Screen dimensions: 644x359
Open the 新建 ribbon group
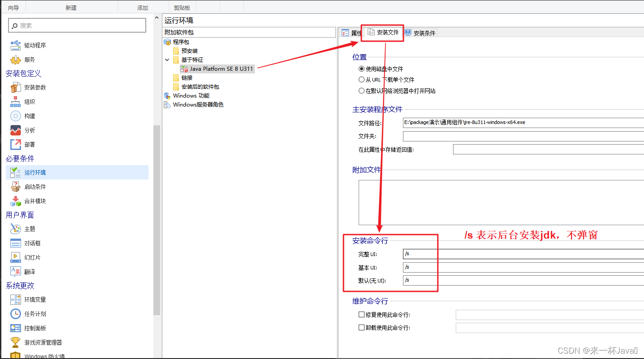pos(71,8)
